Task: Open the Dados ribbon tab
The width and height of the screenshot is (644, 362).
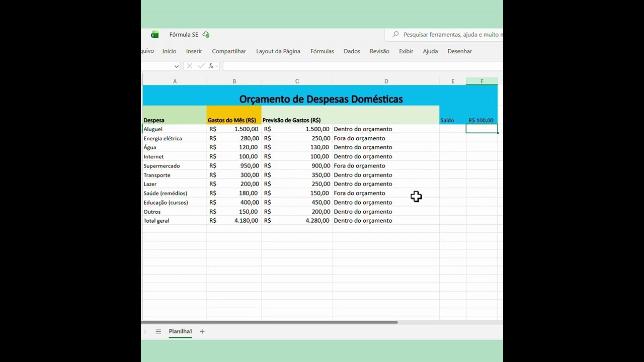Action: [x=352, y=51]
